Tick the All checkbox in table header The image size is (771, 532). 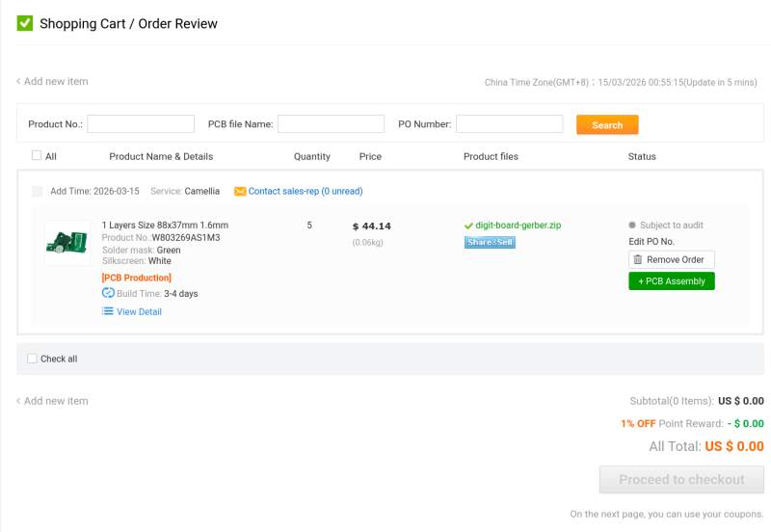pyautogui.click(x=37, y=156)
